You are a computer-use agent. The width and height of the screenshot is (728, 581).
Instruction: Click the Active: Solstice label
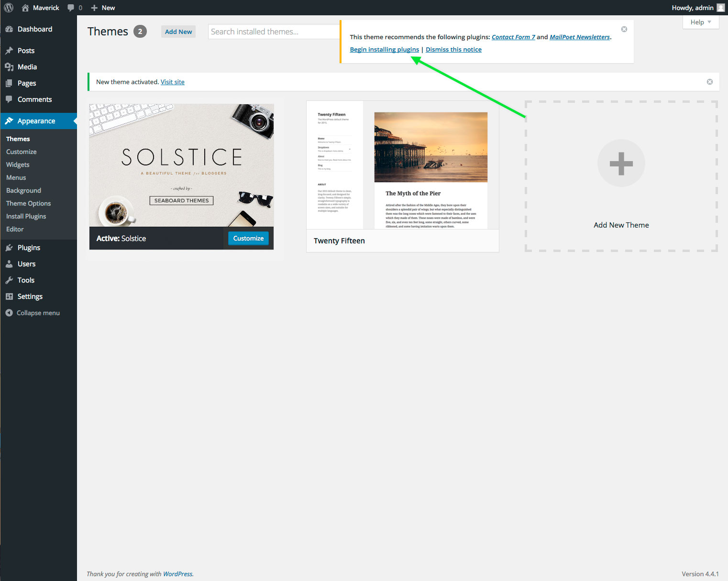click(x=121, y=238)
